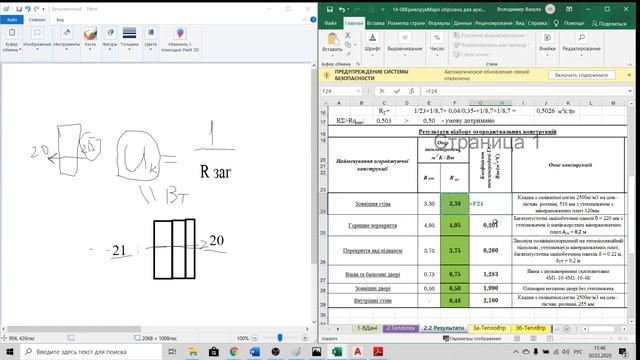Undo last action in Paint title bar
The width and height of the screenshot is (640, 360).
click(28, 9)
